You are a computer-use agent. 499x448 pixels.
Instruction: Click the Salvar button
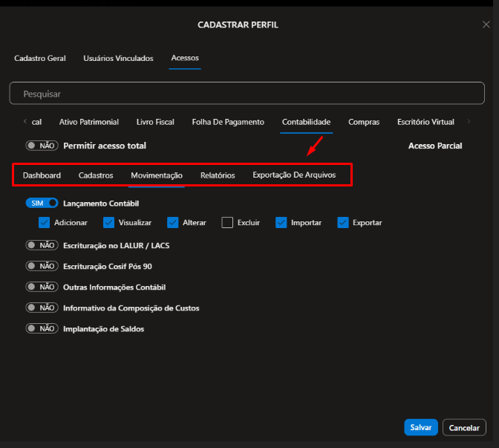[420, 427]
